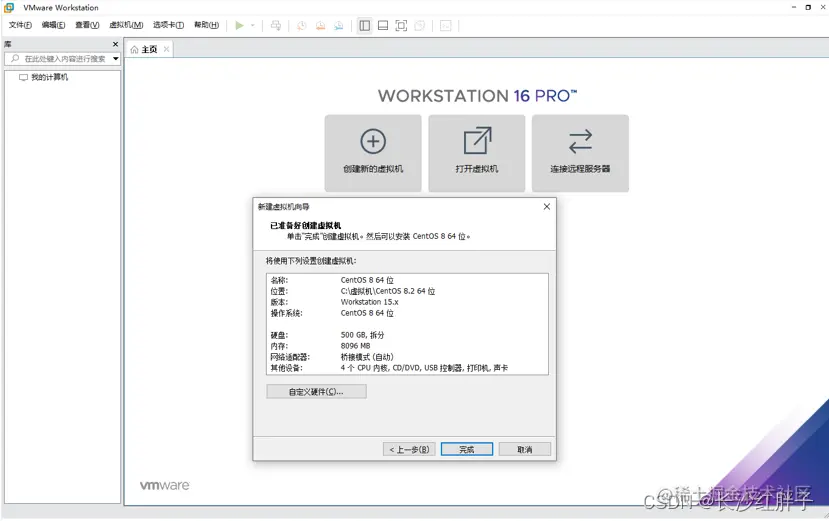Close the 库 library panel
This screenshot has width=829, height=521.
coord(115,44)
